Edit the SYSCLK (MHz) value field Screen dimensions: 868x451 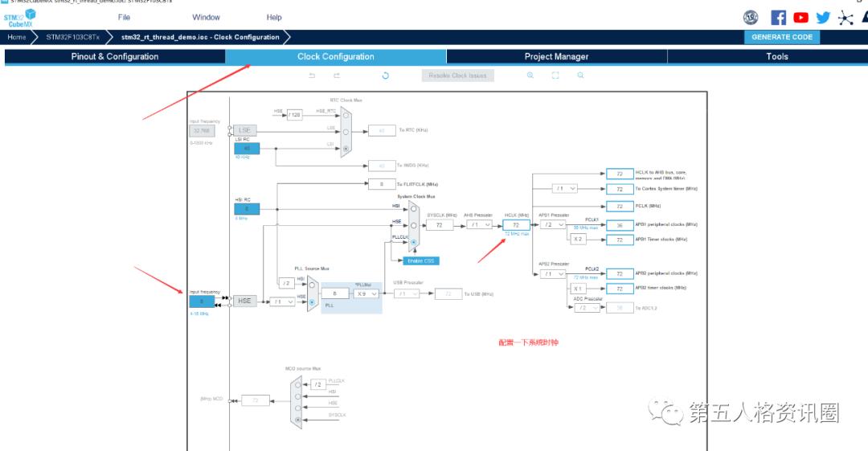tap(440, 225)
